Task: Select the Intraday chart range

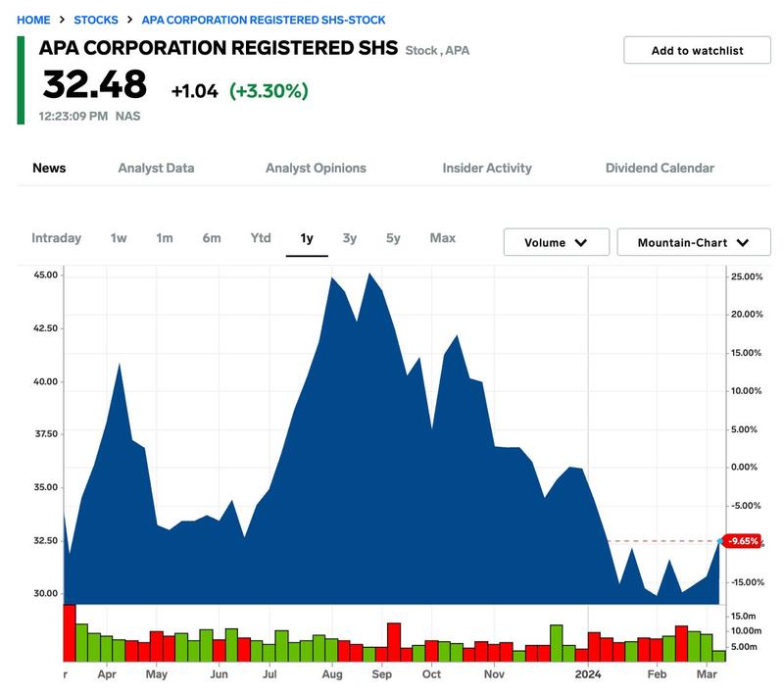Action: [x=57, y=238]
